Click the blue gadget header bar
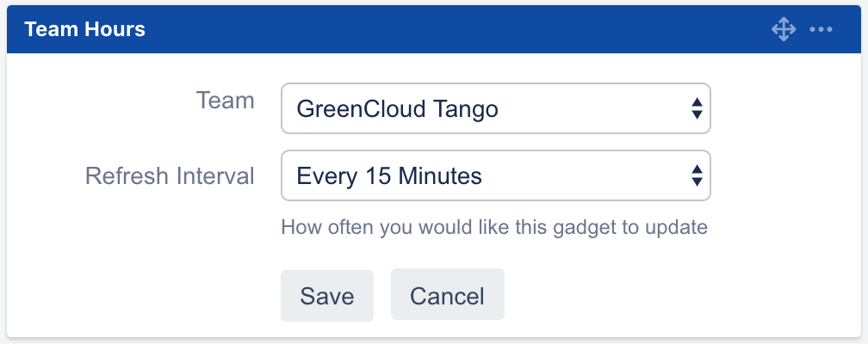Viewport: 868px width, 344px height. (431, 29)
